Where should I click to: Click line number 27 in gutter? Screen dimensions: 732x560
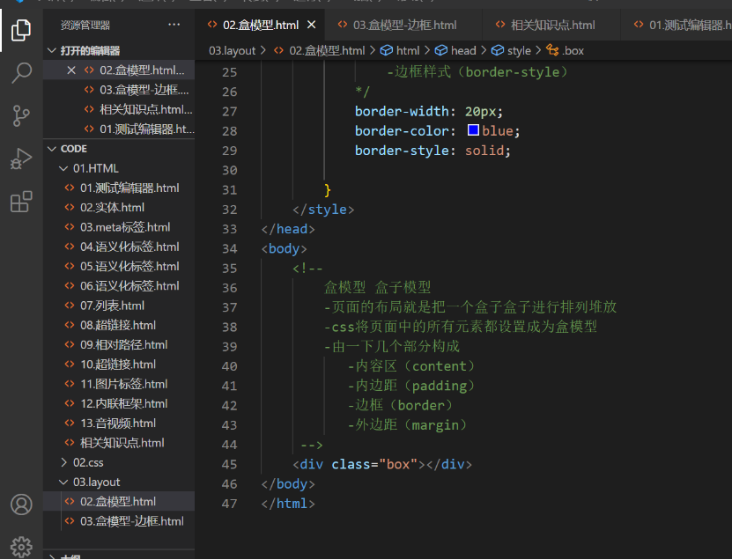coord(229,111)
